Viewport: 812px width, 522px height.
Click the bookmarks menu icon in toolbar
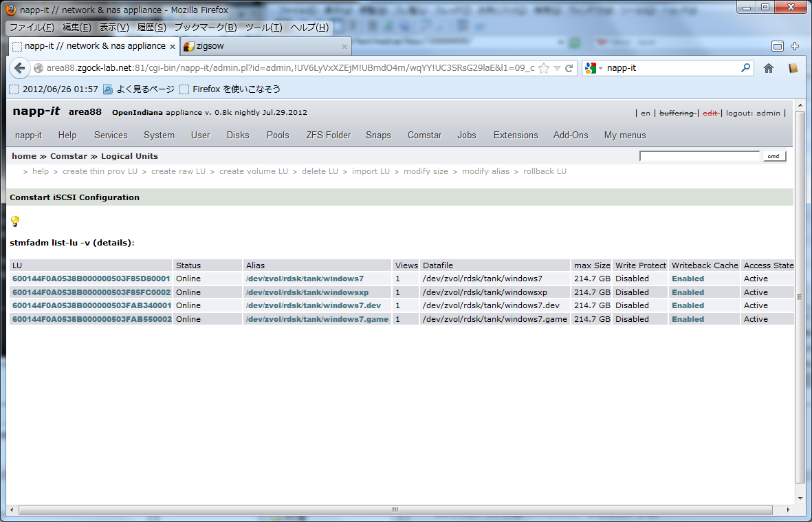click(x=793, y=68)
